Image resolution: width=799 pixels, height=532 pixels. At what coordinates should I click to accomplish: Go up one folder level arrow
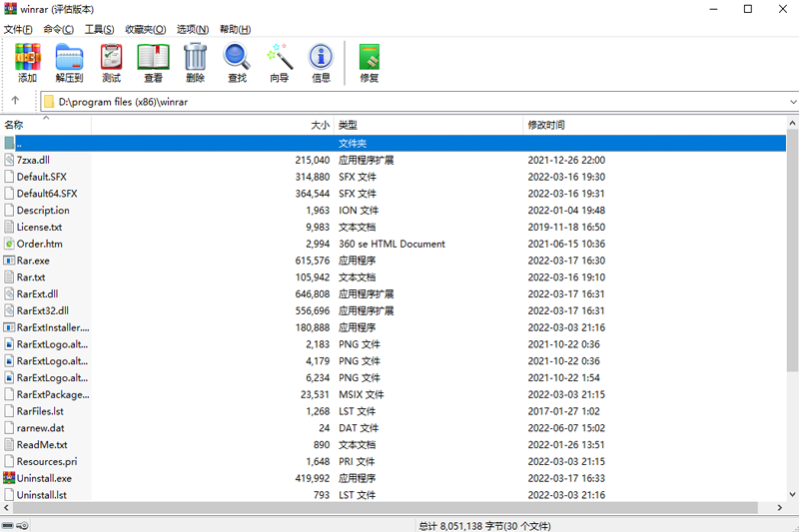[15, 100]
